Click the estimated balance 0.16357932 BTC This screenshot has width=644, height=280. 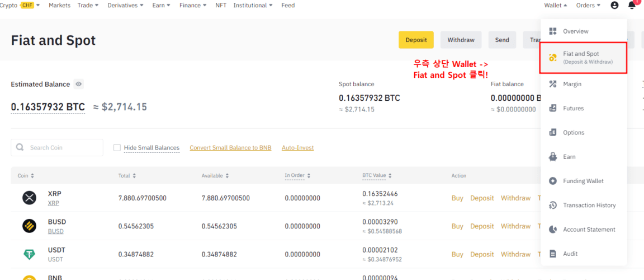[x=48, y=107]
